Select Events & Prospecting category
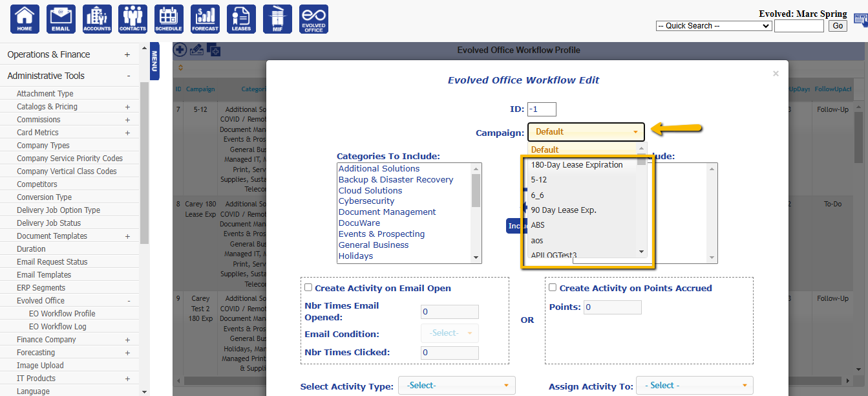 (x=405, y=234)
